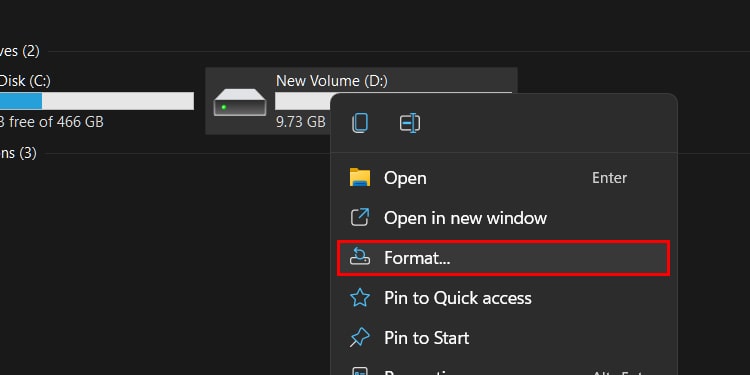Screen dimensions: 750x375
Task: Click the yellow folder Open icon
Action: [x=360, y=177]
